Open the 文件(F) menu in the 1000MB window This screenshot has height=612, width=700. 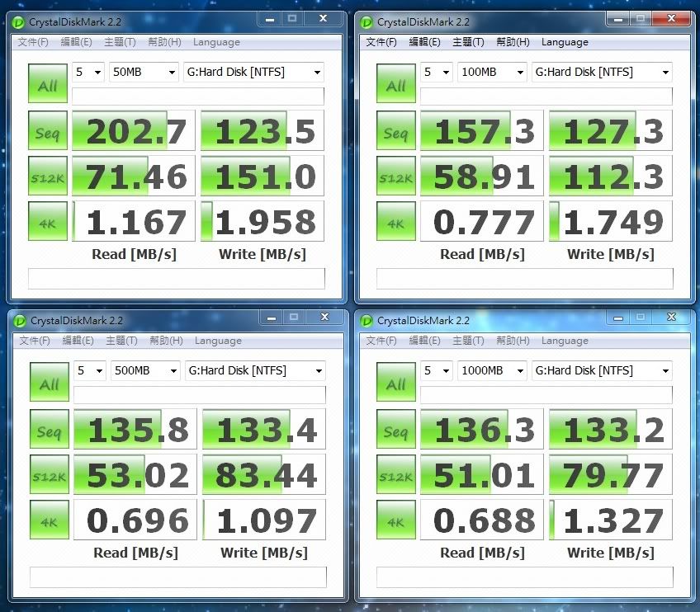[381, 341]
